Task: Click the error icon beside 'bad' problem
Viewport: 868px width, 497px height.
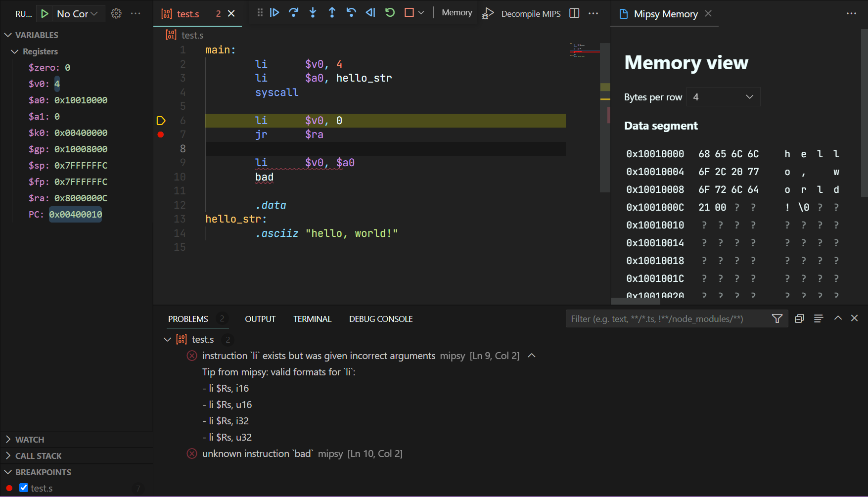Action: pos(192,453)
